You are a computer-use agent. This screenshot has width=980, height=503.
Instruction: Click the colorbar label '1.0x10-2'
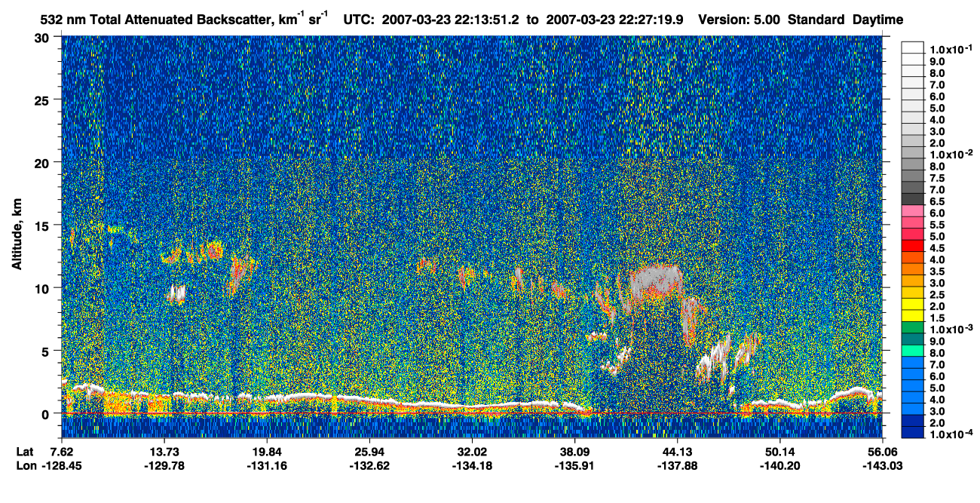coord(950,154)
